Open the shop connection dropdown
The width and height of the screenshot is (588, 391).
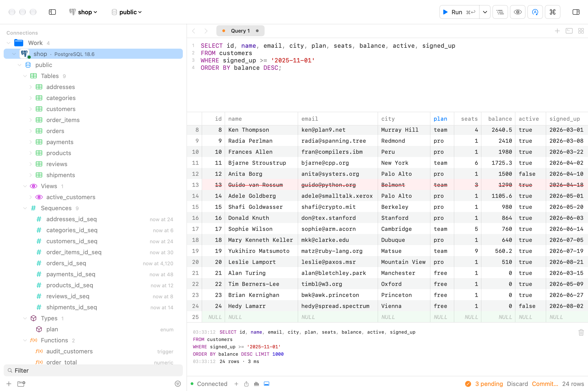(x=83, y=12)
